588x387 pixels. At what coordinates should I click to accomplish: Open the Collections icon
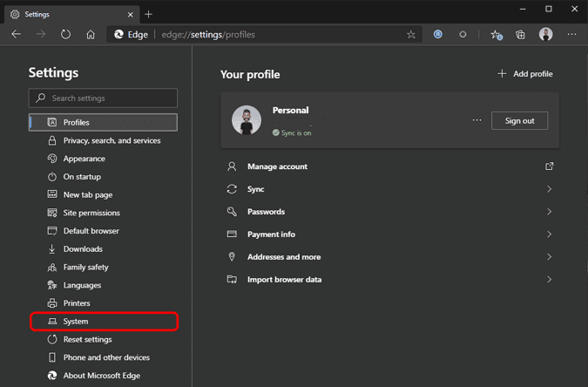[x=520, y=35]
